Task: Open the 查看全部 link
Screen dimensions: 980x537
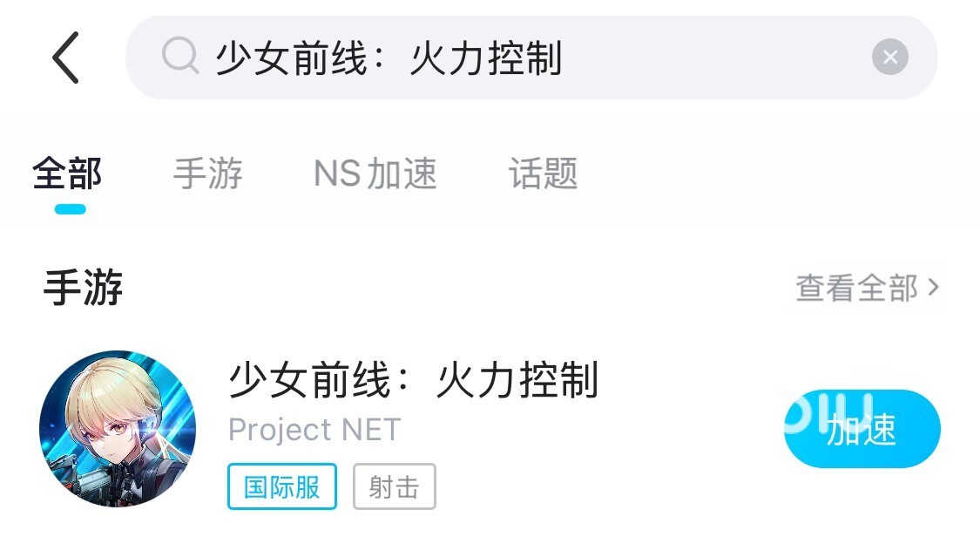Action: pos(856,288)
